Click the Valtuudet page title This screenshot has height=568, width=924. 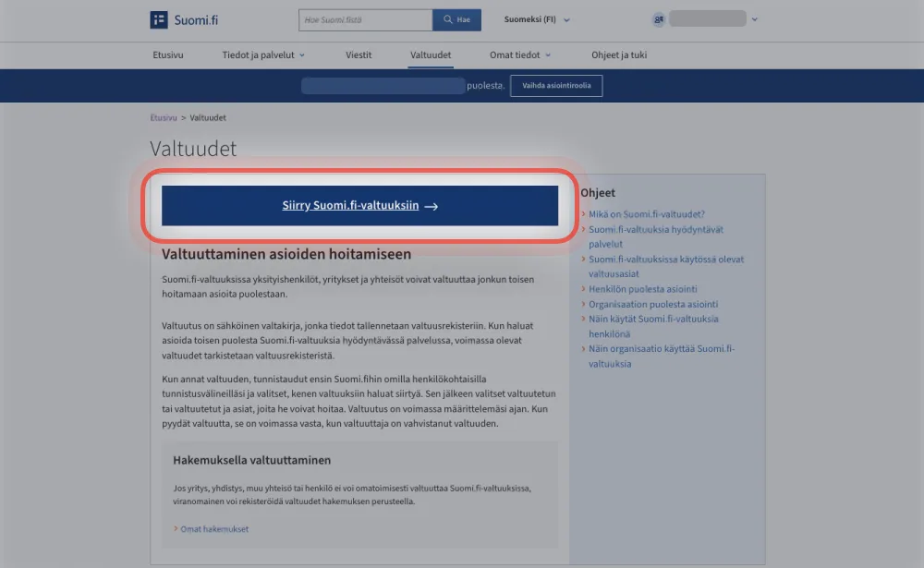click(193, 149)
